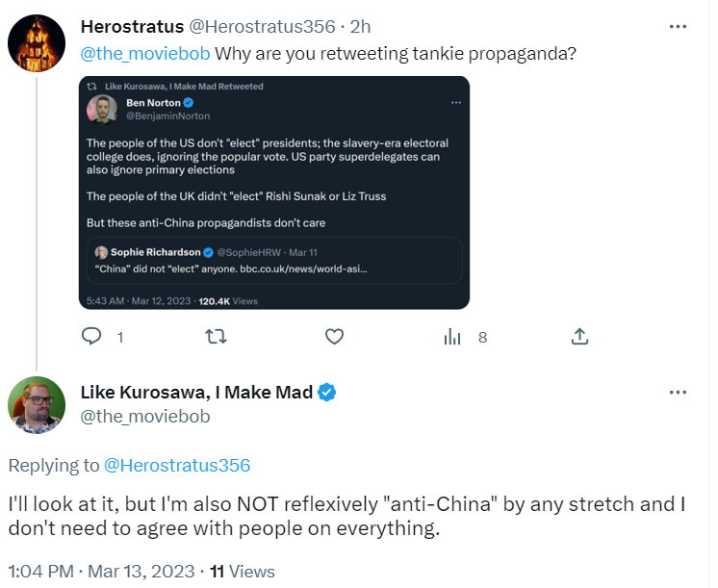Retweet the Herostratus tweet
The image size is (718, 588).
coord(218,337)
